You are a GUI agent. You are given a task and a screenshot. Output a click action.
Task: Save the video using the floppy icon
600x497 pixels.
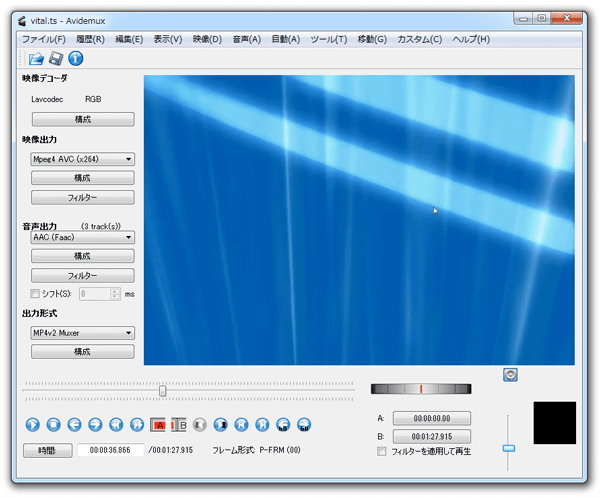point(56,59)
